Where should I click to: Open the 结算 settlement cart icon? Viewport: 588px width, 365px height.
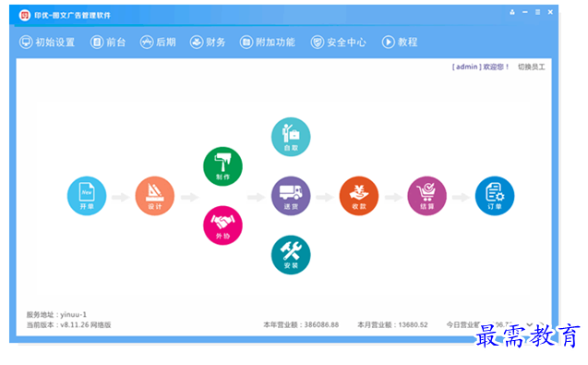(426, 196)
